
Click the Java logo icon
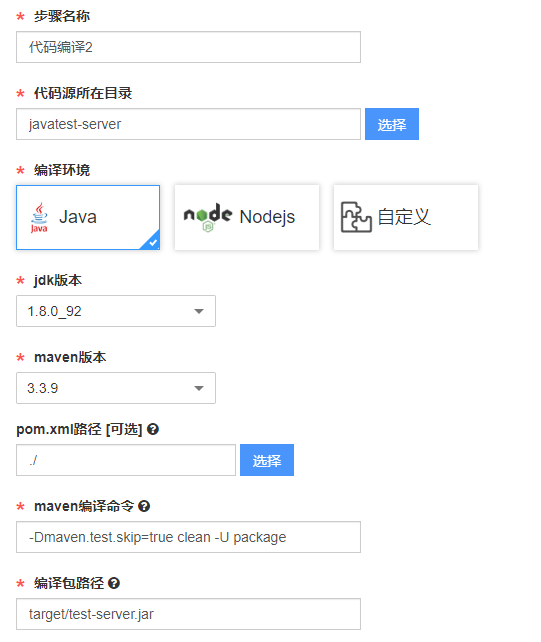[x=39, y=217]
